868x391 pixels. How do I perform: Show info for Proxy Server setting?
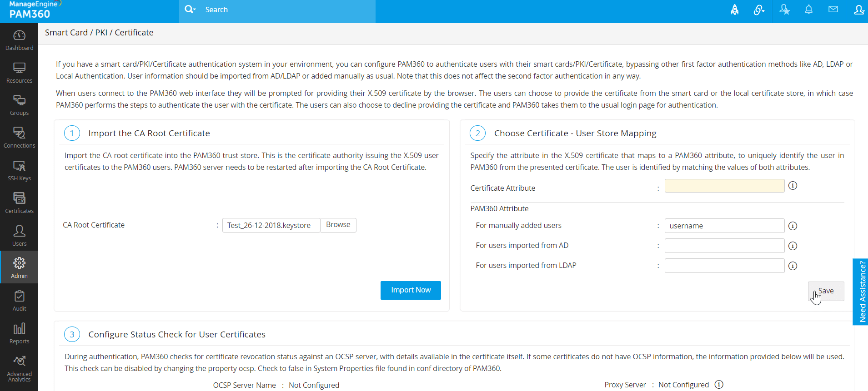719,385
